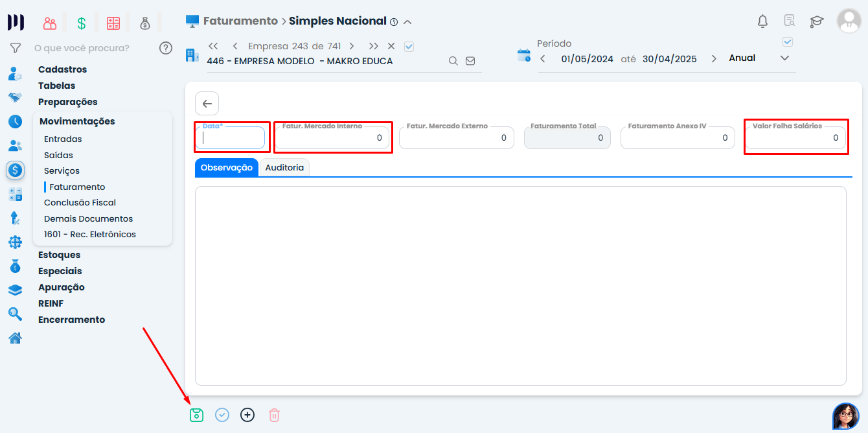Collapse the Movimentações menu
Screen dimensions: 868x433
77,121
